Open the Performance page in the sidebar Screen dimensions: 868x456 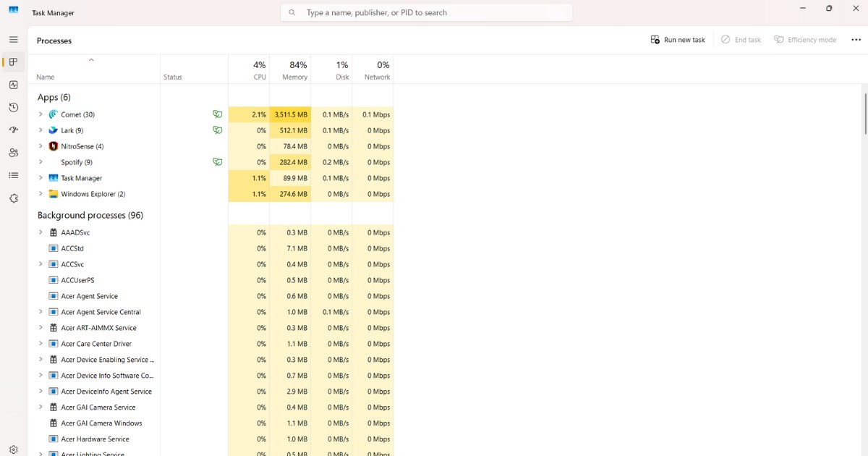[x=13, y=85]
